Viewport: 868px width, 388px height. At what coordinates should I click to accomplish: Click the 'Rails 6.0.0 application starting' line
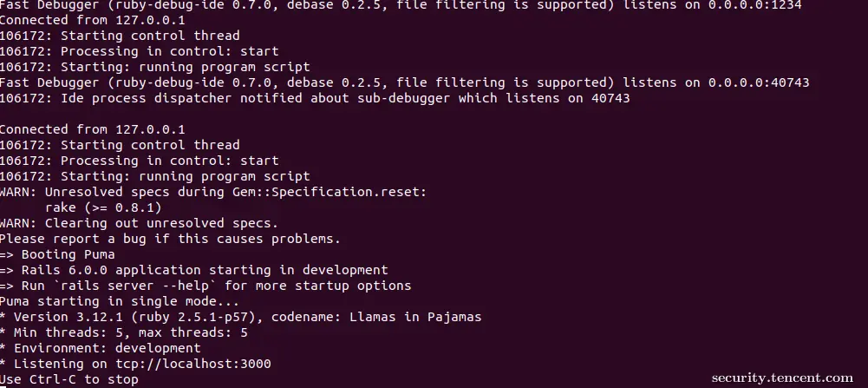(x=193, y=271)
